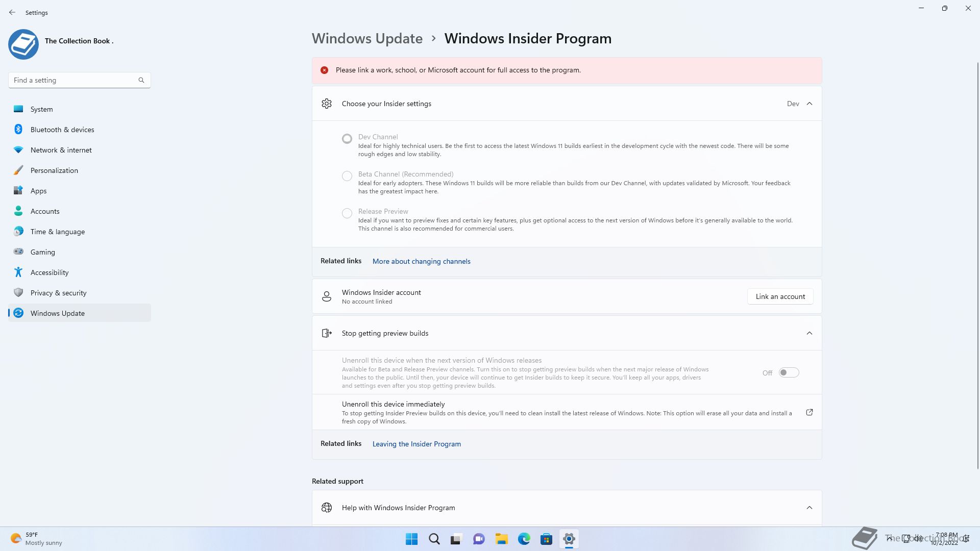Click the Bluetooth & devices icon

click(18, 129)
